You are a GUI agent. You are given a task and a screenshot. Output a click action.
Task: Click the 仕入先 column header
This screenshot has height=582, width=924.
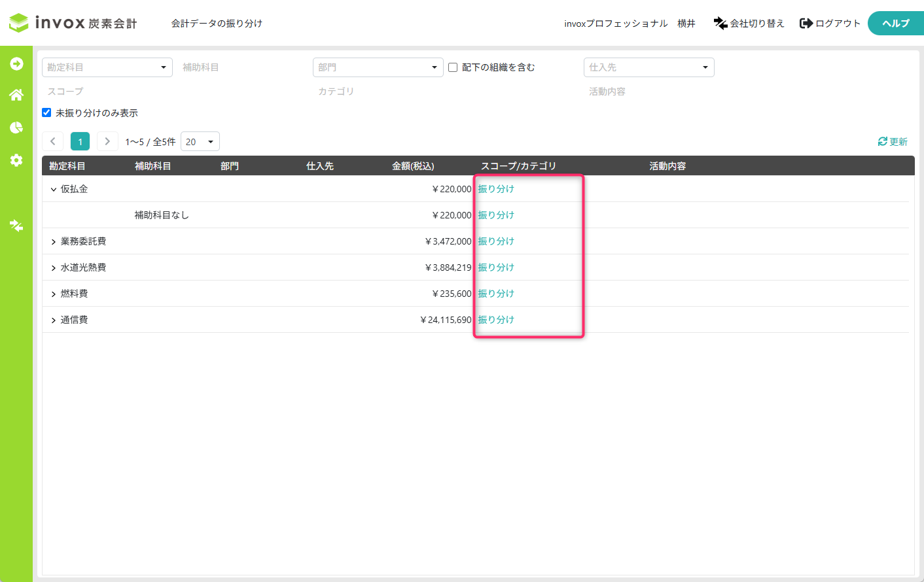320,166
